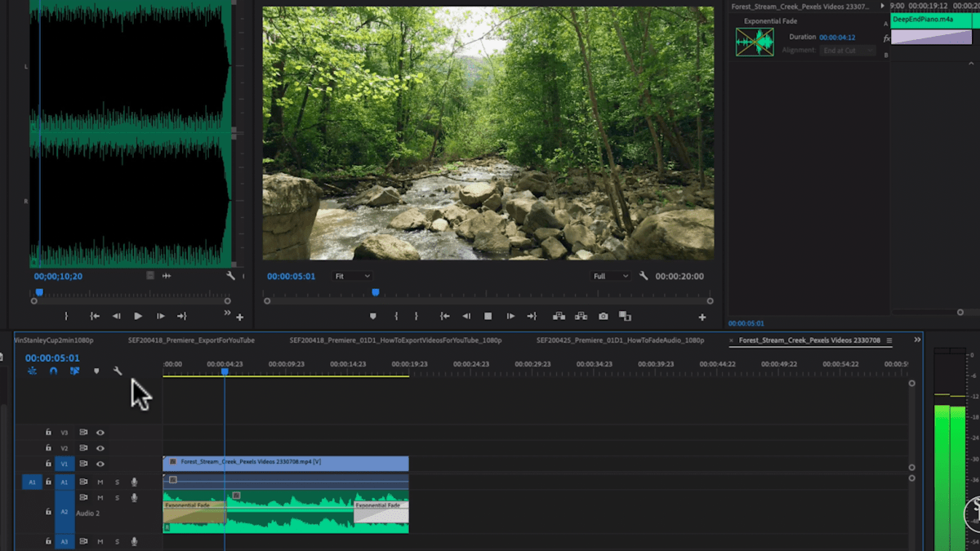Click the Lift icon under the Program Monitor
Viewport: 980px width, 551px height.
[559, 316]
